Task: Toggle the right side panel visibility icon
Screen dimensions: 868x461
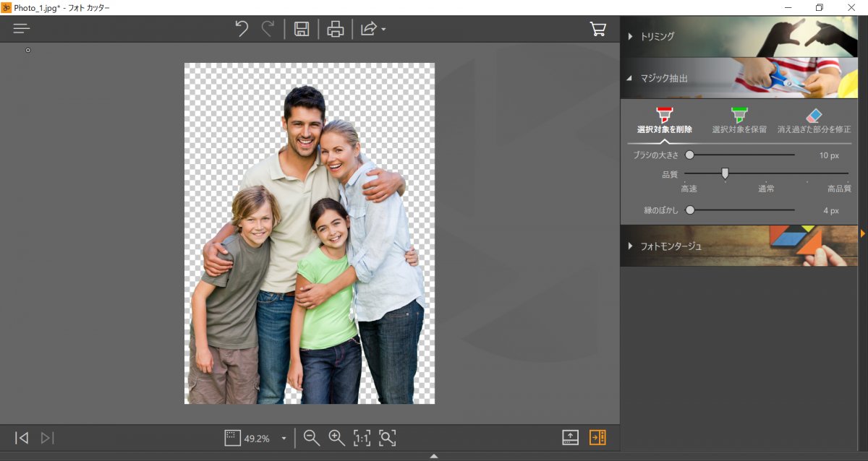Action: point(597,437)
